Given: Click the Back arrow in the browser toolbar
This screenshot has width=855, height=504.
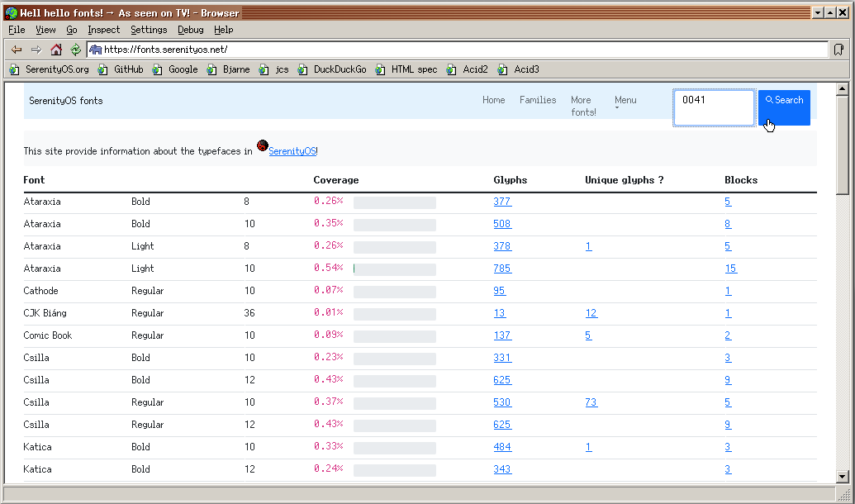Looking at the screenshot, I should pos(17,50).
